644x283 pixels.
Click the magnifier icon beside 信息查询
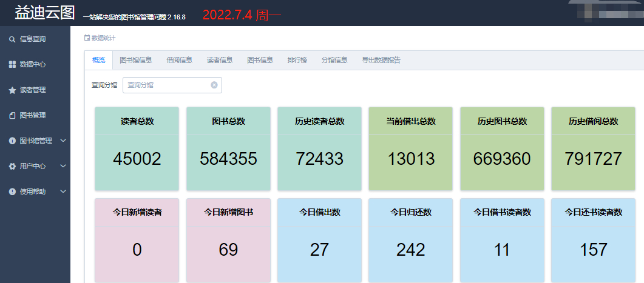click(x=12, y=39)
